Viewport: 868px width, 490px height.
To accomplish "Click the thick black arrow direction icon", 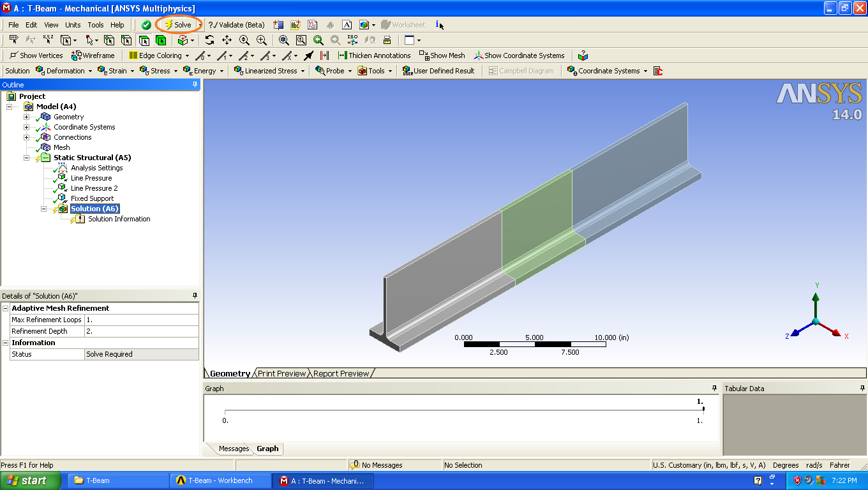I will 309,56.
